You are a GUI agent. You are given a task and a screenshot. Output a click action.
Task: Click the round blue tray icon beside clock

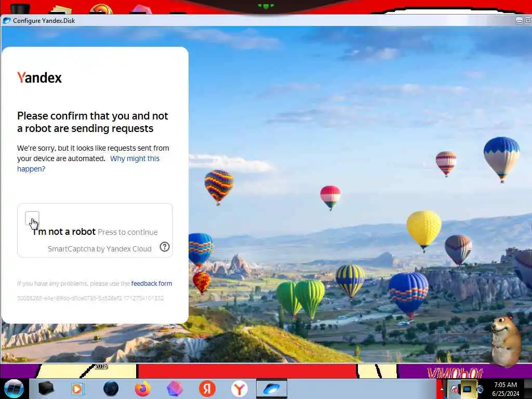pyautogui.click(x=480, y=389)
